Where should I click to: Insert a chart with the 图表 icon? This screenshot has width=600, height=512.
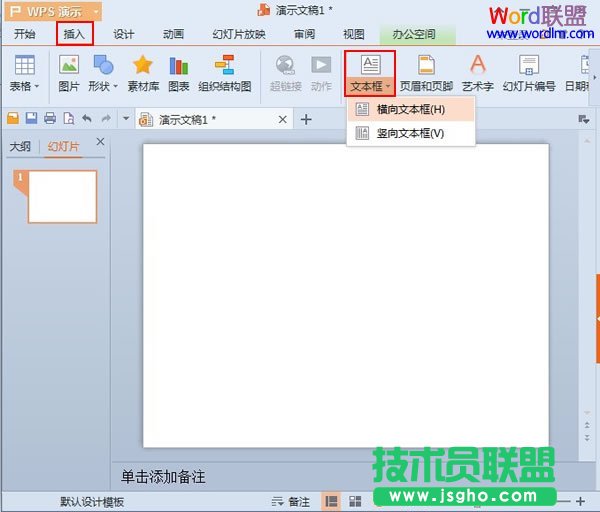tap(179, 66)
